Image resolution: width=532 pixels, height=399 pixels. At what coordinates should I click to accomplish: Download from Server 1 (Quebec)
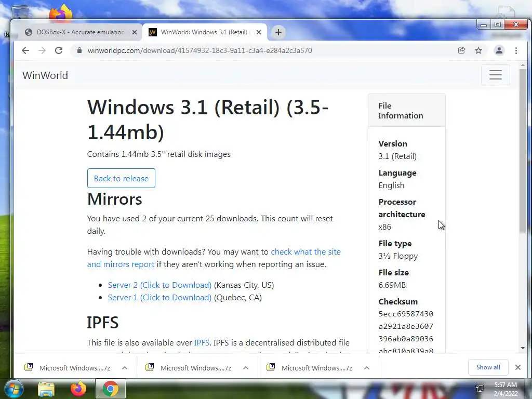click(x=159, y=298)
